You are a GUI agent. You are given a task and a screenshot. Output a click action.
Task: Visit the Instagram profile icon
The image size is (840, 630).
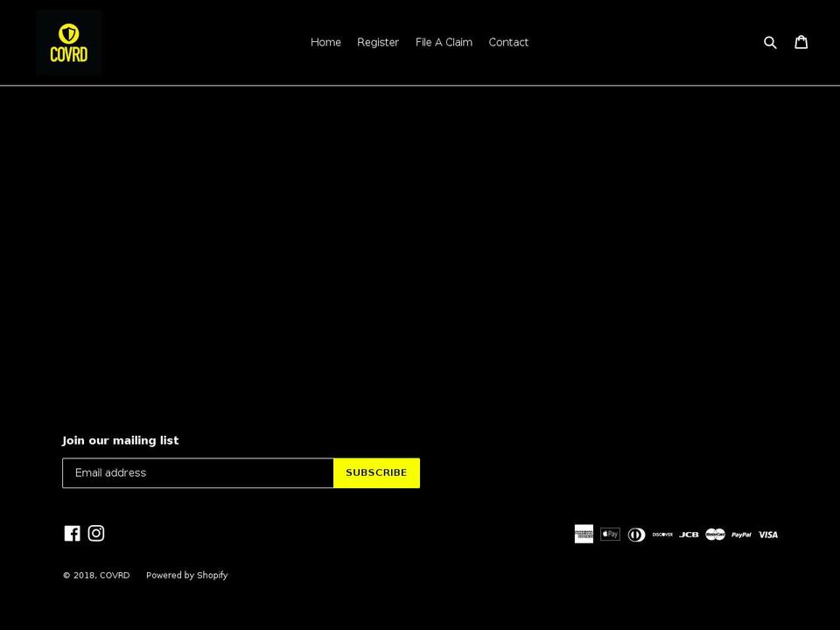tap(96, 533)
